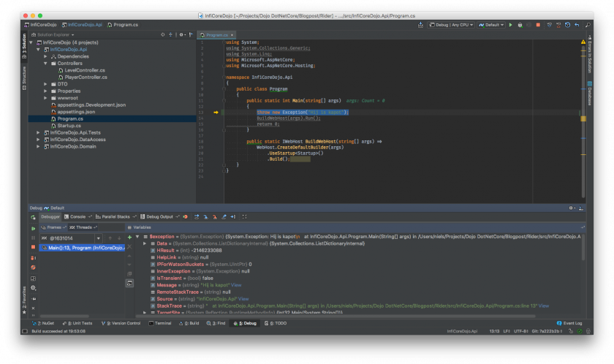Click the green Add Watch plus icon
Screen dimensions: 614x364
click(x=129, y=238)
